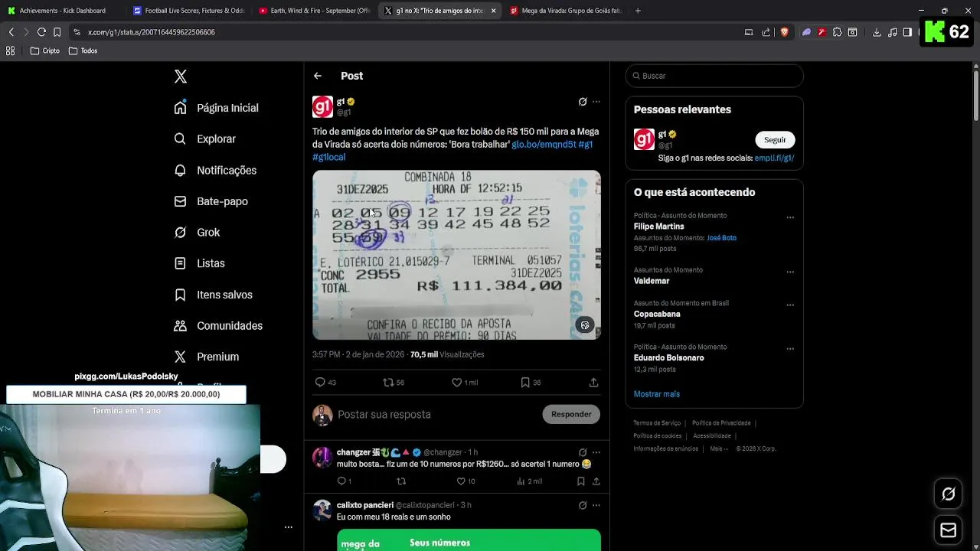This screenshot has height=551, width=980.
Task: Open the browser downloads icon
Action: tap(877, 32)
